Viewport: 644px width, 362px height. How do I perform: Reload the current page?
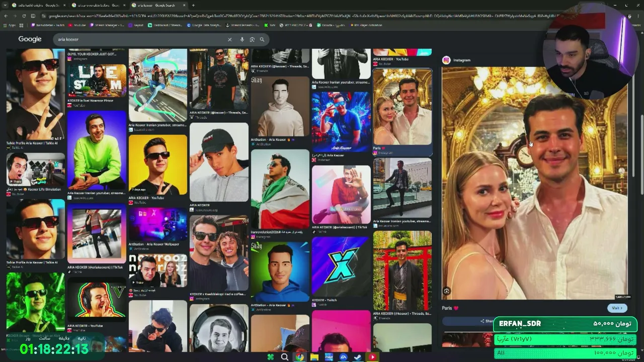coord(24,16)
